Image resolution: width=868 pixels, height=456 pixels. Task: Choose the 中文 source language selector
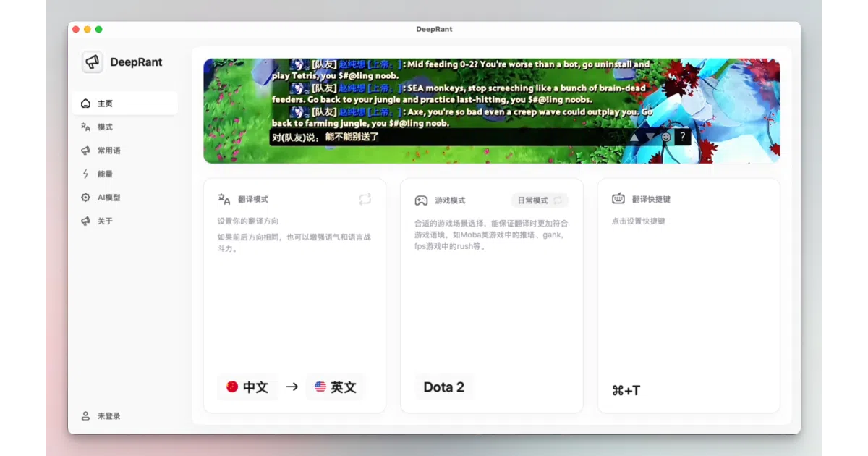click(x=247, y=387)
